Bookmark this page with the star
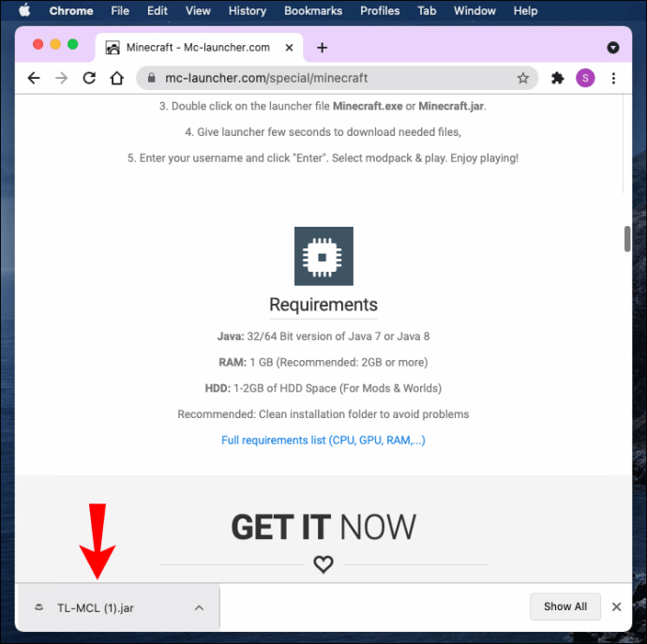Screen dimensions: 647x644 coord(523,78)
